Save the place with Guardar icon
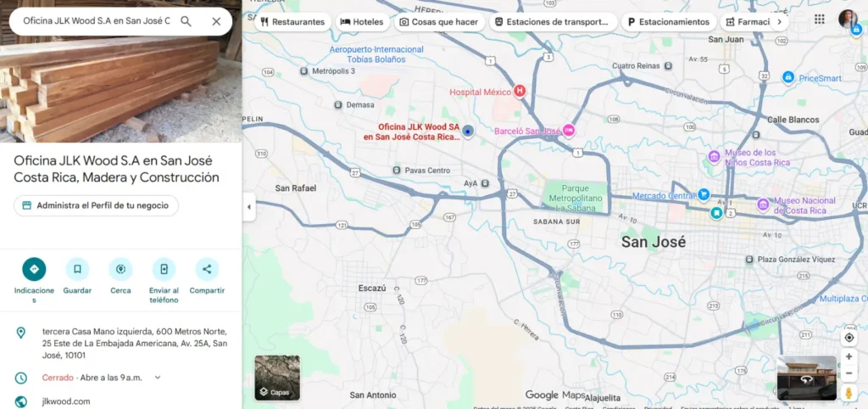868x409 pixels. pos(77,269)
